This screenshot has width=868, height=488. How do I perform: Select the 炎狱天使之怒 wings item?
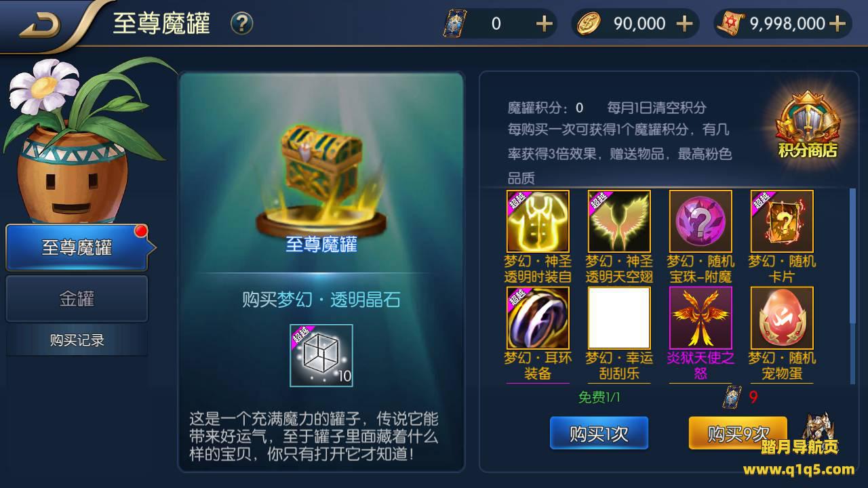(701, 318)
